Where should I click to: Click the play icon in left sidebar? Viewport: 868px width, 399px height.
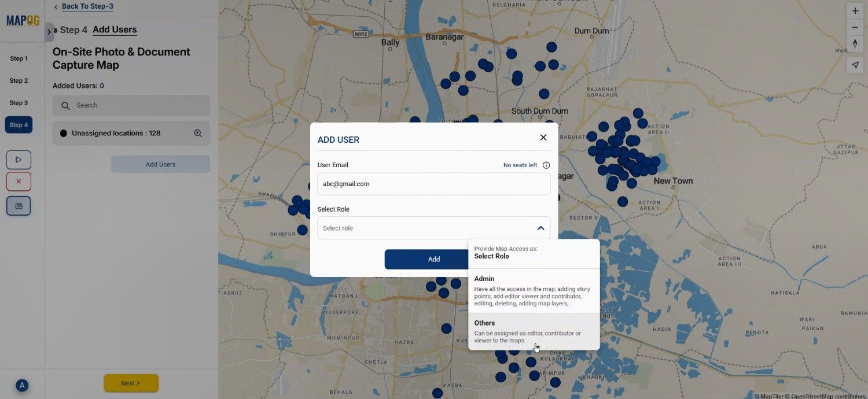pyautogui.click(x=19, y=160)
